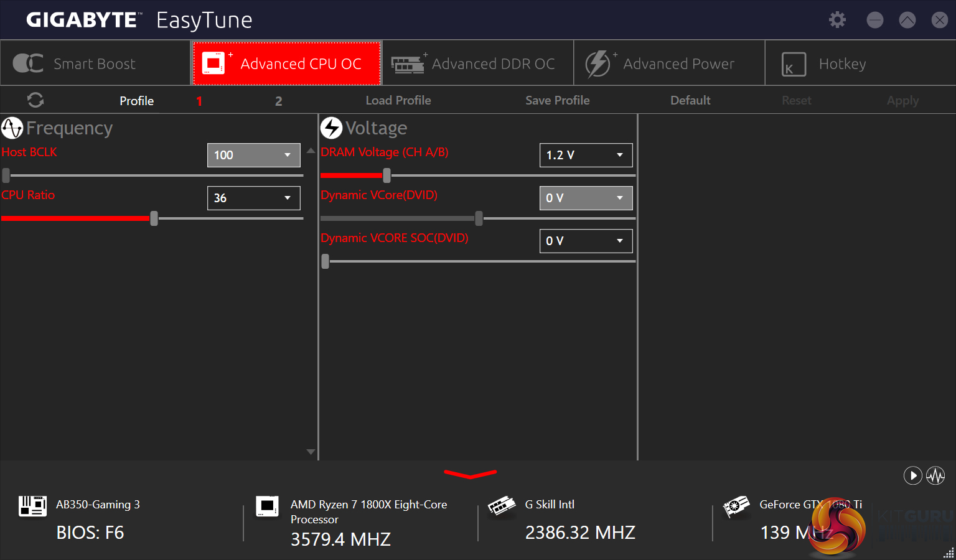The width and height of the screenshot is (956, 560).
Task: Minimize the EasyTune window
Action: (x=875, y=20)
